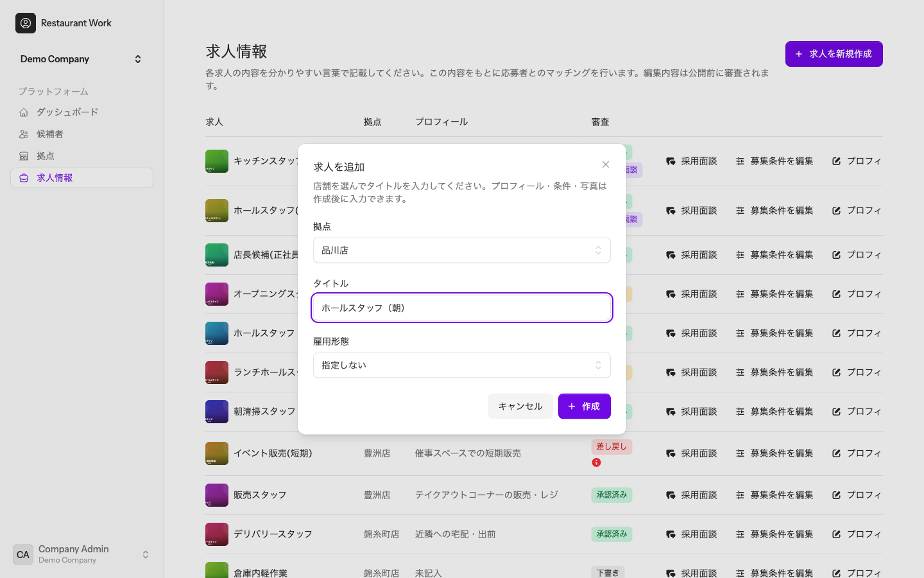Click the 販売スタッフ job thumbnail

point(217,495)
